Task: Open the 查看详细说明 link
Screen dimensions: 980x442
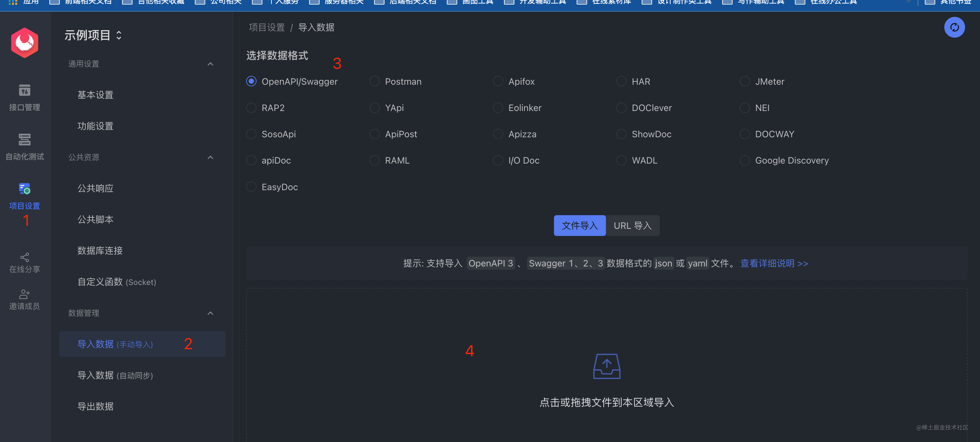Action: click(774, 264)
